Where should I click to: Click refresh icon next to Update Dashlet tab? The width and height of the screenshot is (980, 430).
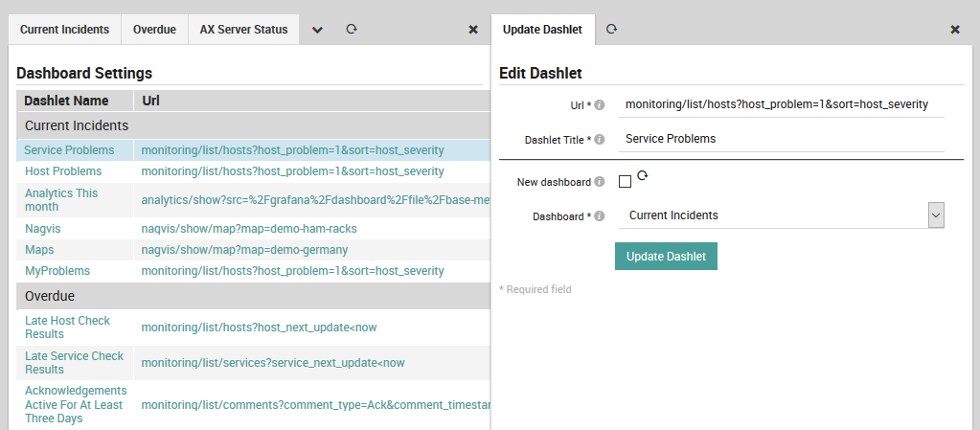pyautogui.click(x=611, y=30)
